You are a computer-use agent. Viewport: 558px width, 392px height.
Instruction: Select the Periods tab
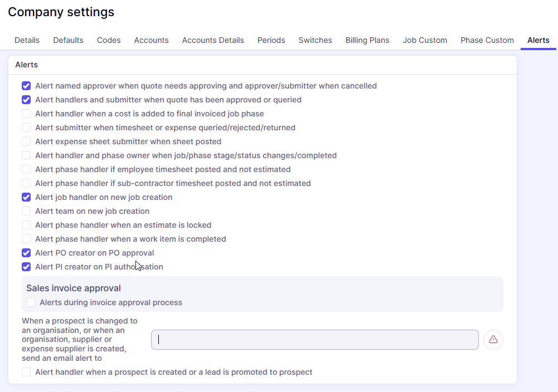[271, 40]
